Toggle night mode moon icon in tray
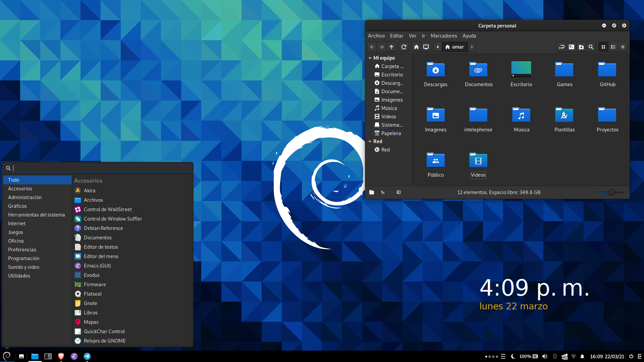Screen dimensions: 644x362 [513, 356]
